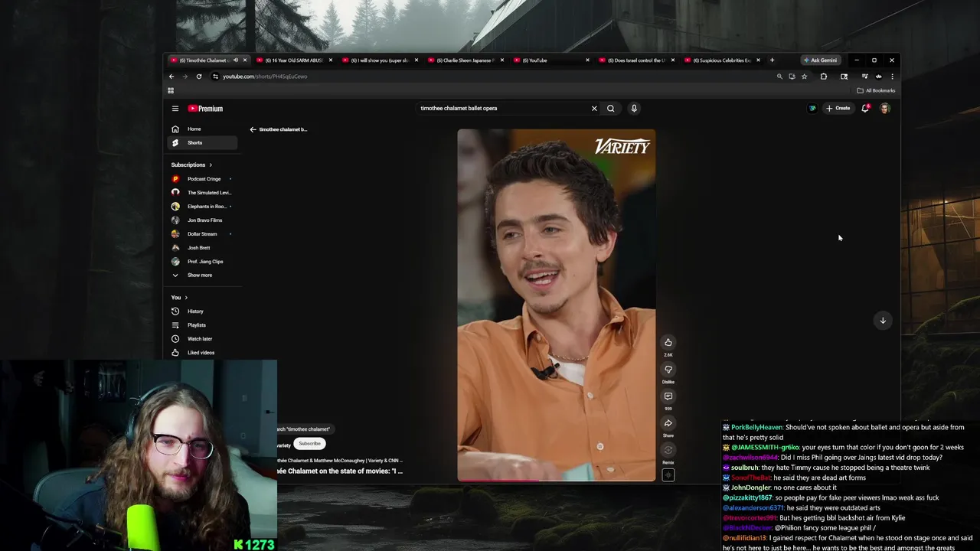Screen dimensions: 980x551
Task: Switch to "Does Israel control" tab
Action: tap(637, 60)
